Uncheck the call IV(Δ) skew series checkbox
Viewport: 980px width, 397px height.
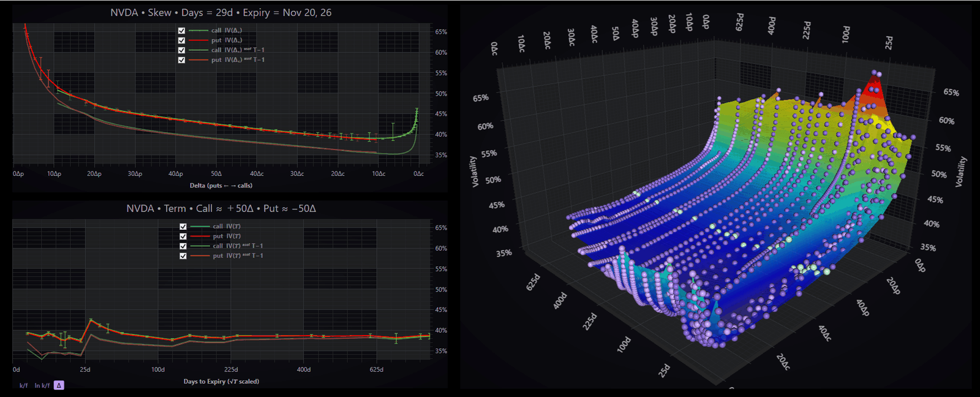click(x=181, y=31)
